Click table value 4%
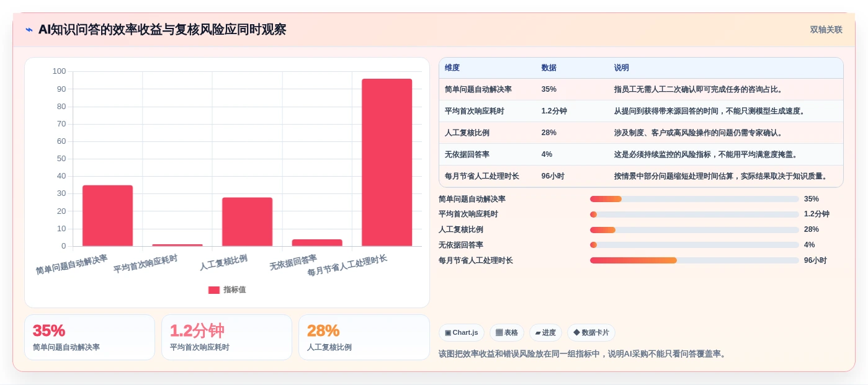The image size is (868, 385). tap(547, 154)
